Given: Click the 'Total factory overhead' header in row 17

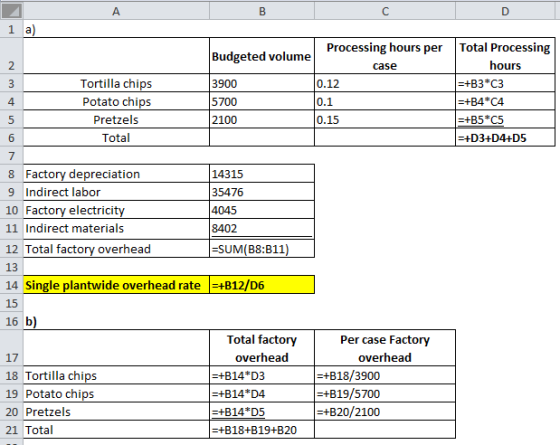Looking at the screenshot, I should pyautogui.click(x=262, y=348).
